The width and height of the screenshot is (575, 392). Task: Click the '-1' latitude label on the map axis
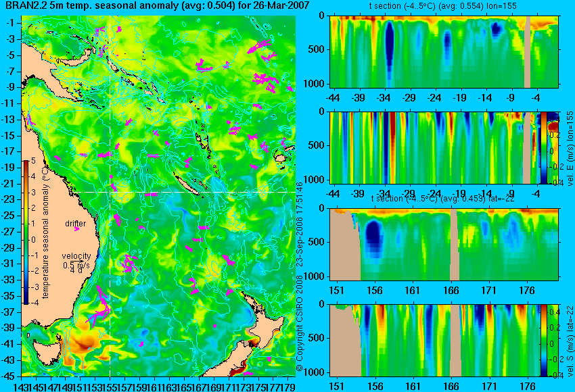pos(9,23)
